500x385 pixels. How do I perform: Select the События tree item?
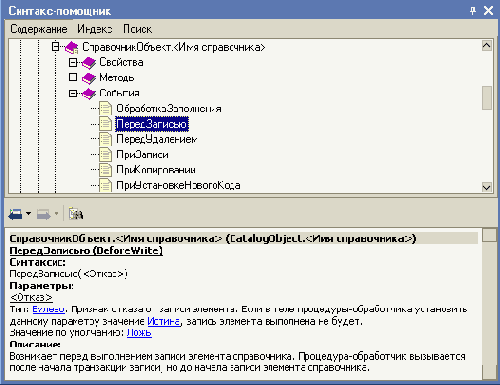tap(119, 93)
